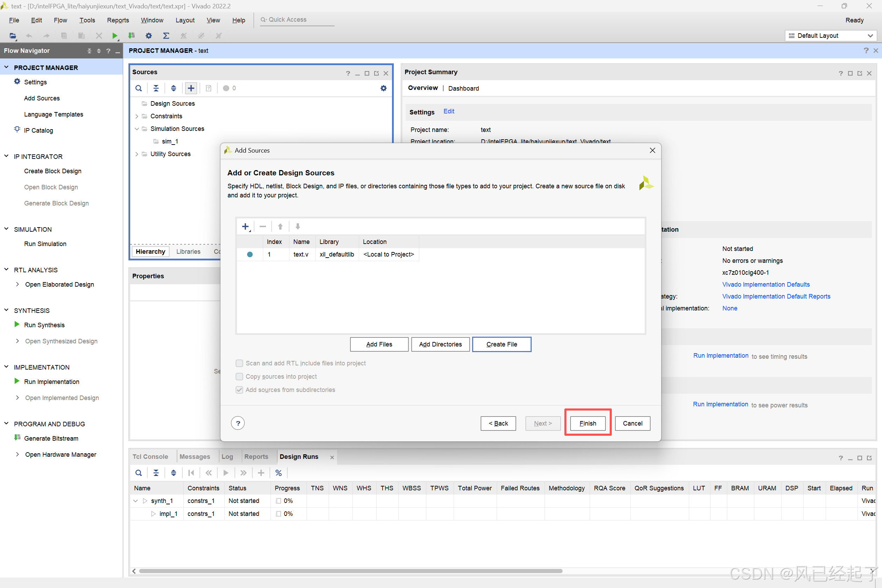Expand the Constraints tree node

click(137, 116)
